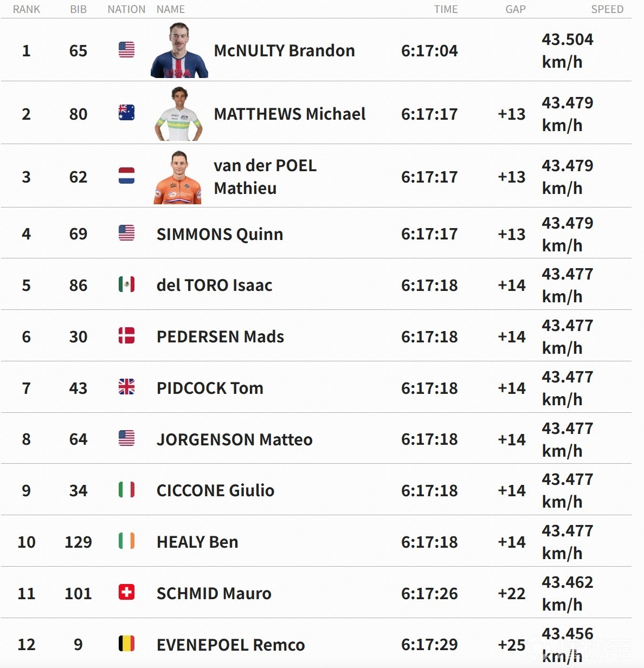Open Matthews Michael's rider photo
The width and height of the screenshot is (644, 668).
179,113
